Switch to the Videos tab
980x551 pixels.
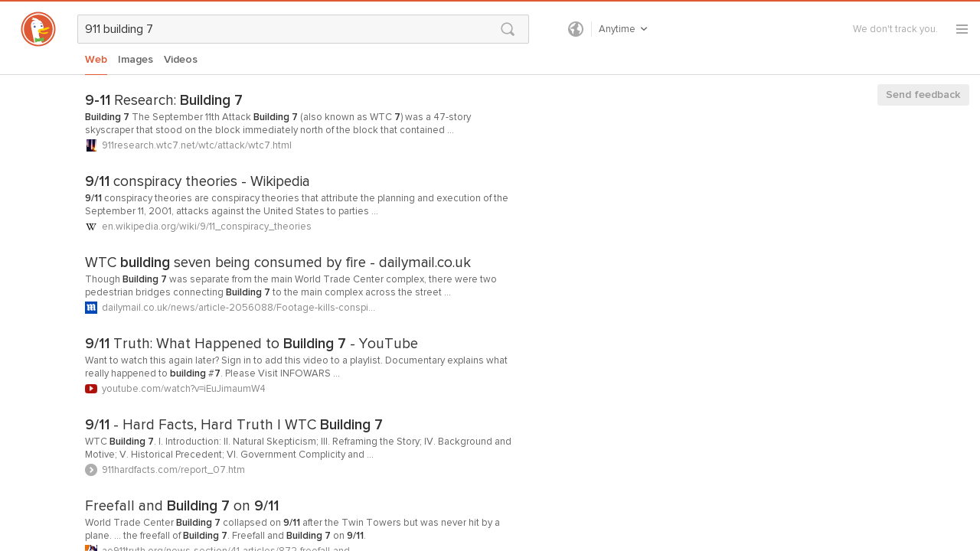[181, 60]
